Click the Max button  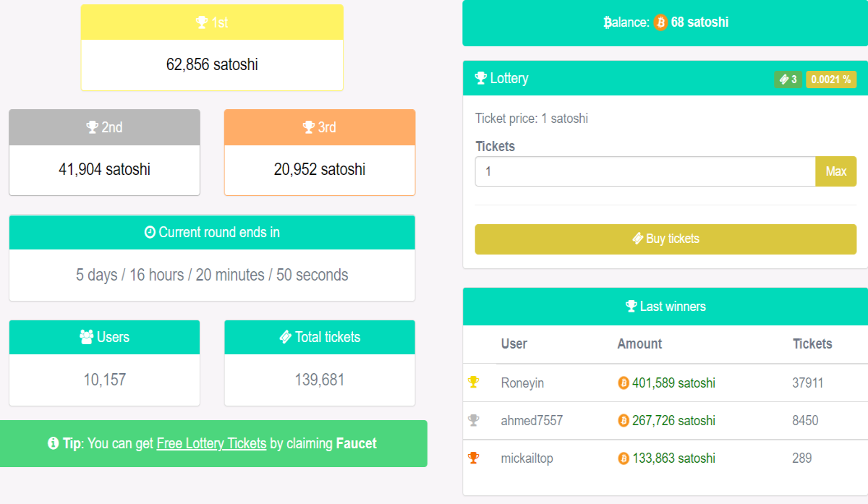836,171
